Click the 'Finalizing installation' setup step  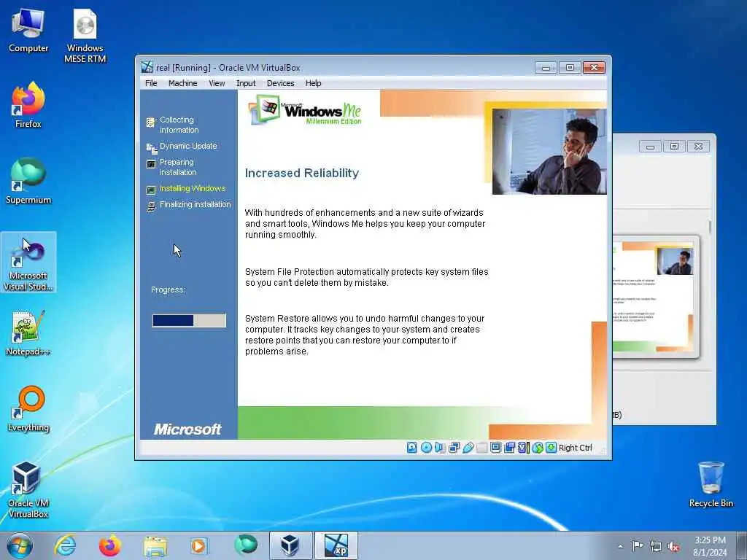pyautogui.click(x=189, y=205)
